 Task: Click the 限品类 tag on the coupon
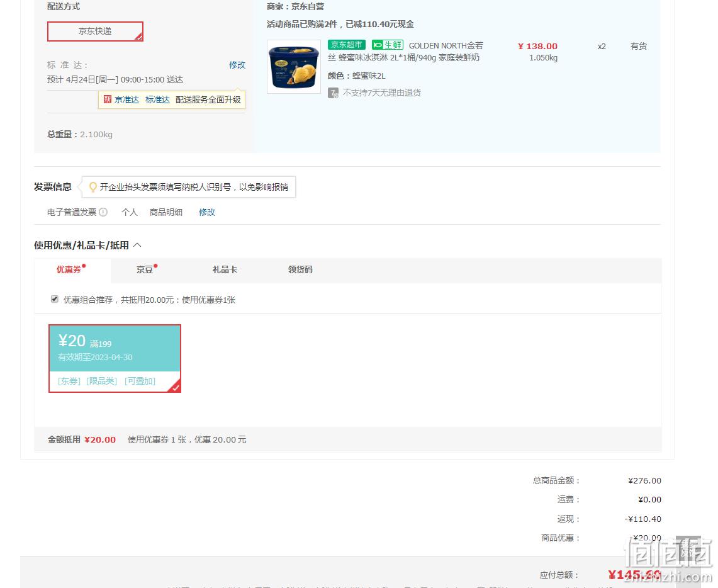click(102, 381)
